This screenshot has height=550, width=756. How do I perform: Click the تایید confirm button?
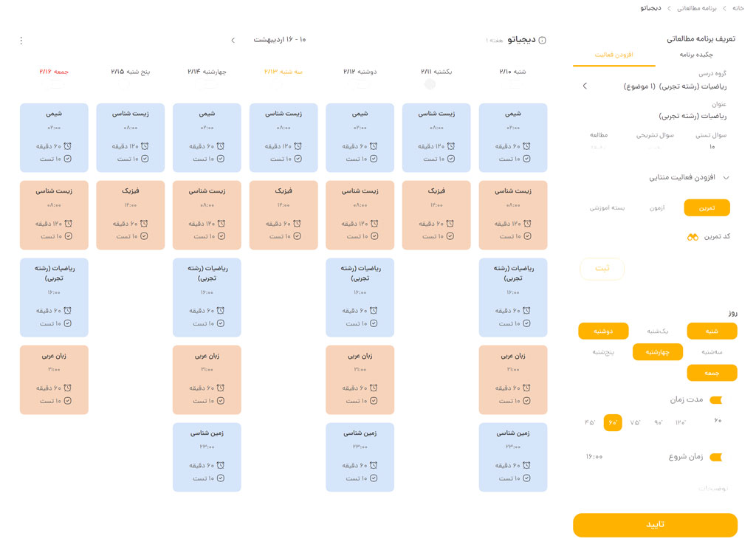[x=655, y=524]
